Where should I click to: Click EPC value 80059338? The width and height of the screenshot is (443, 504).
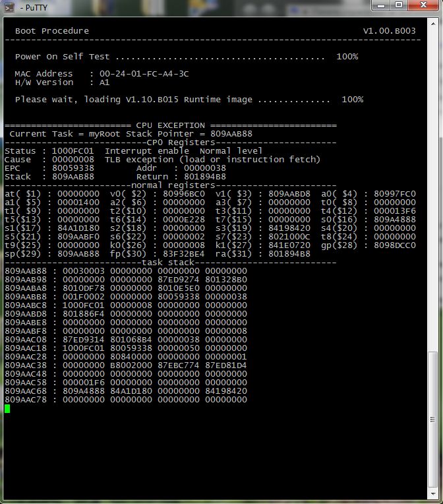click(73, 168)
